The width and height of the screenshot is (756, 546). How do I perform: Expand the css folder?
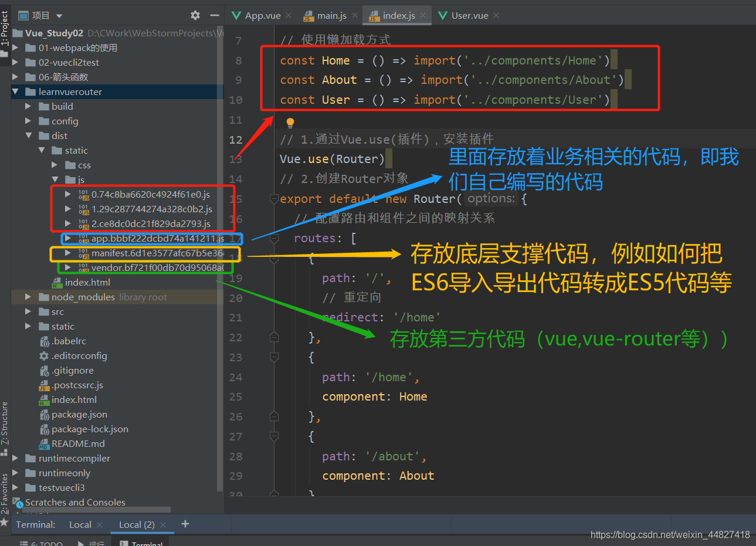pos(55,165)
